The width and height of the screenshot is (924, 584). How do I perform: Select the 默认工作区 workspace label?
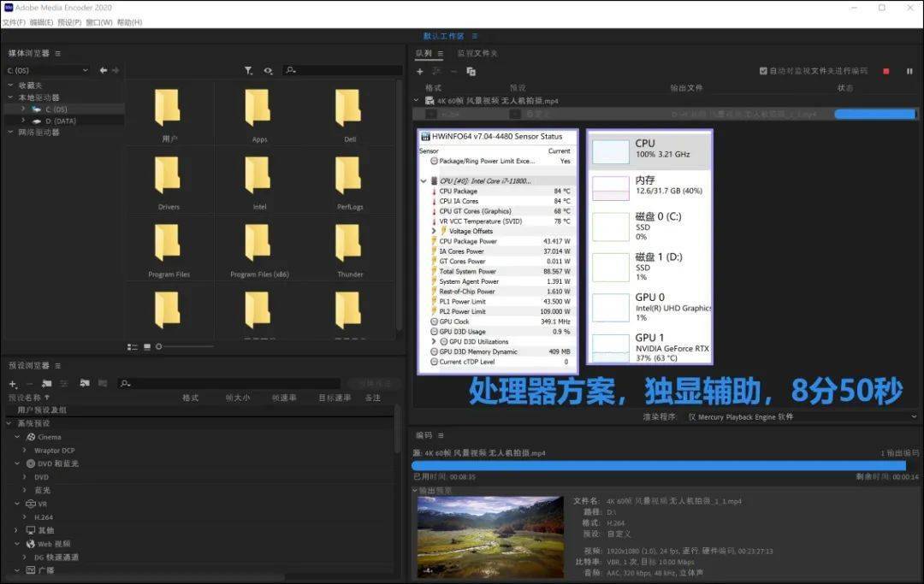click(x=443, y=36)
